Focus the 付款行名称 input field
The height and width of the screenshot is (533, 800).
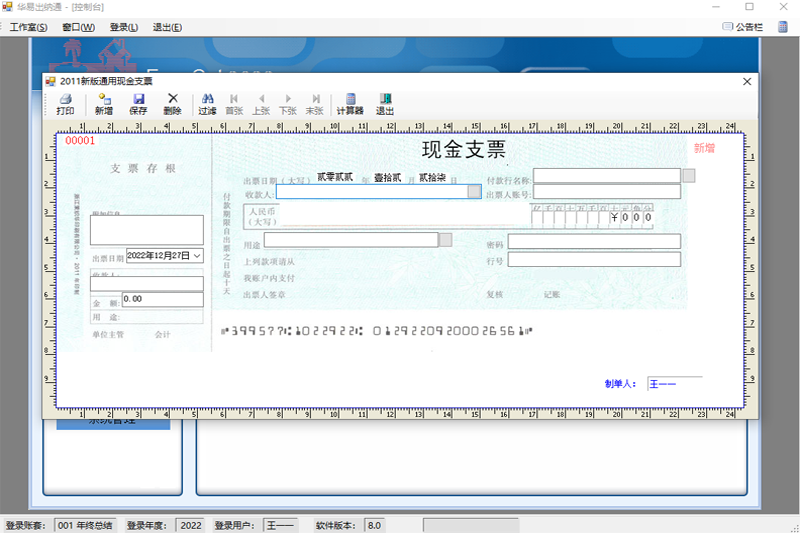pyautogui.click(x=607, y=176)
